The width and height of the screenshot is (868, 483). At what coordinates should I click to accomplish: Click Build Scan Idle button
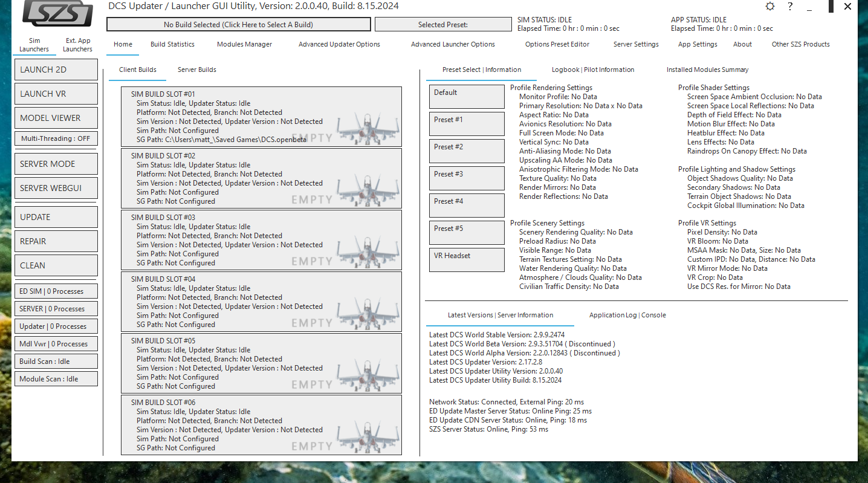click(56, 361)
